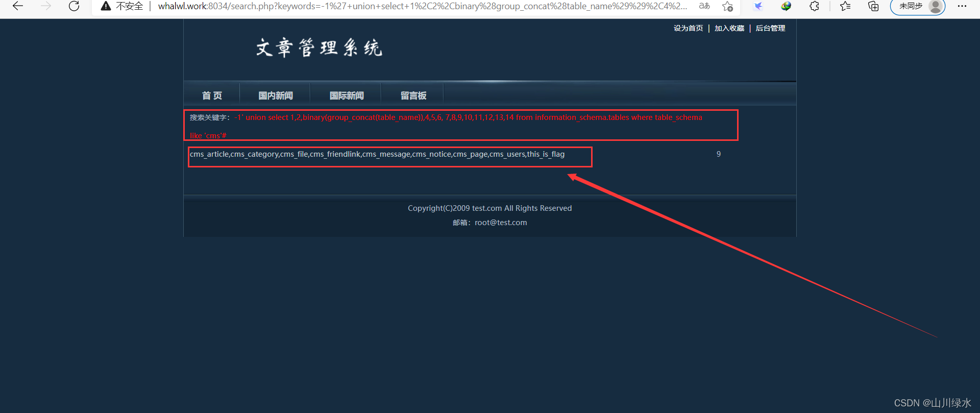This screenshot has height=413, width=980.
Task: Click the number 9 in the result row
Action: (x=719, y=154)
